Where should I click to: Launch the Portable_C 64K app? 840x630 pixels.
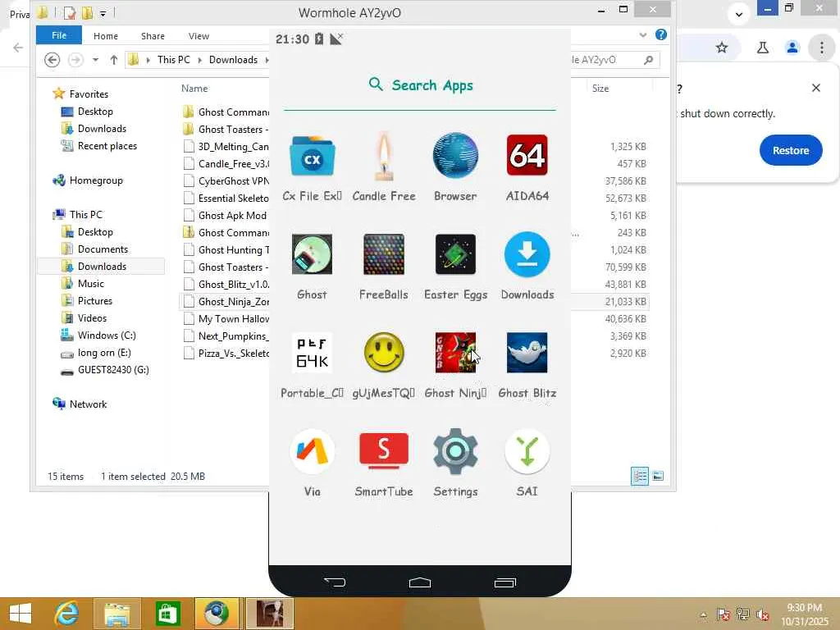(312, 353)
